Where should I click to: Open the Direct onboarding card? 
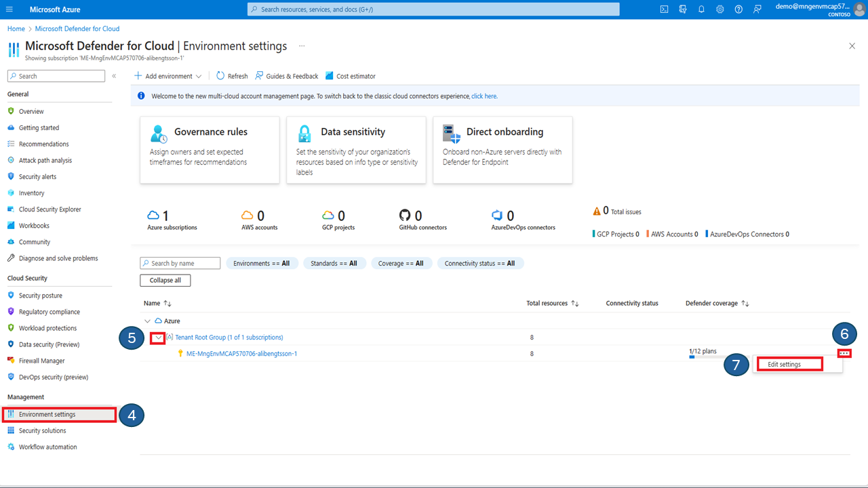point(502,150)
